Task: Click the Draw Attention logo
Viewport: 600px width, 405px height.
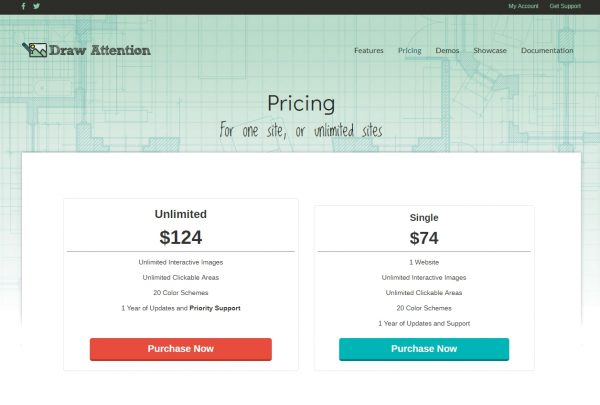Action: (x=87, y=49)
